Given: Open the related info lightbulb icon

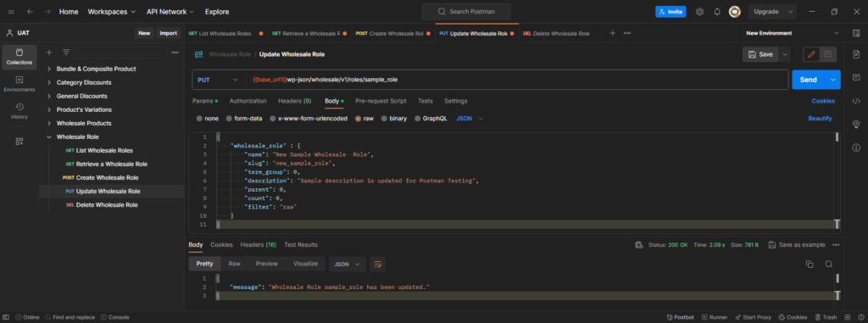Looking at the screenshot, I should (x=856, y=124).
